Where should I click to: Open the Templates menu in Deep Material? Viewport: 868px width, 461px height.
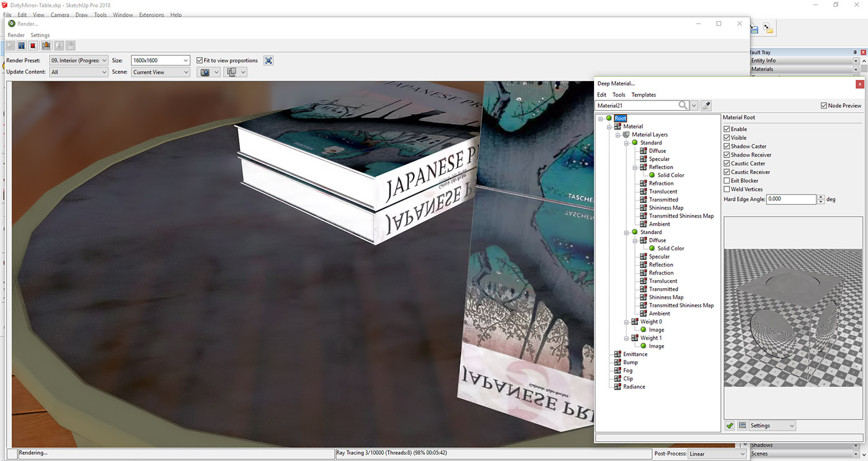[644, 95]
